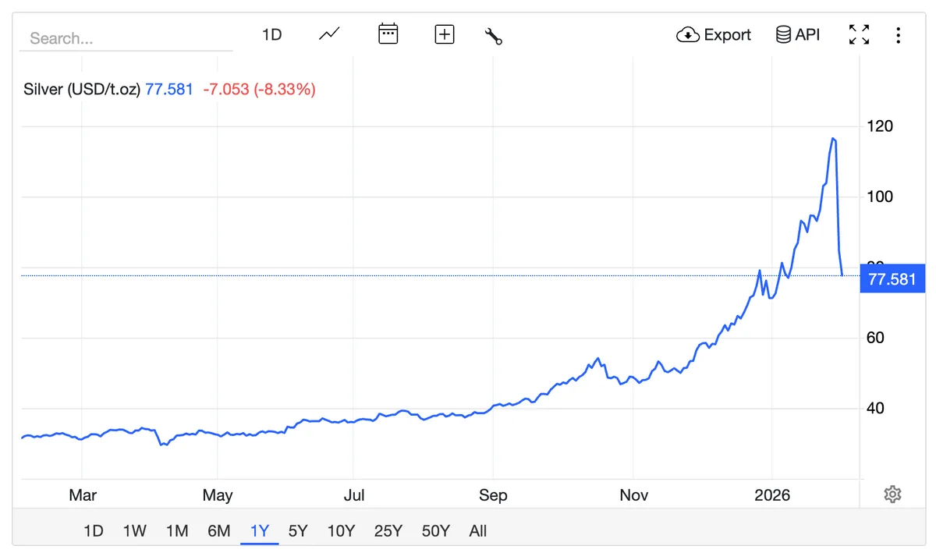
Task: Click the 77.581 current price label
Action: click(892, 279)
